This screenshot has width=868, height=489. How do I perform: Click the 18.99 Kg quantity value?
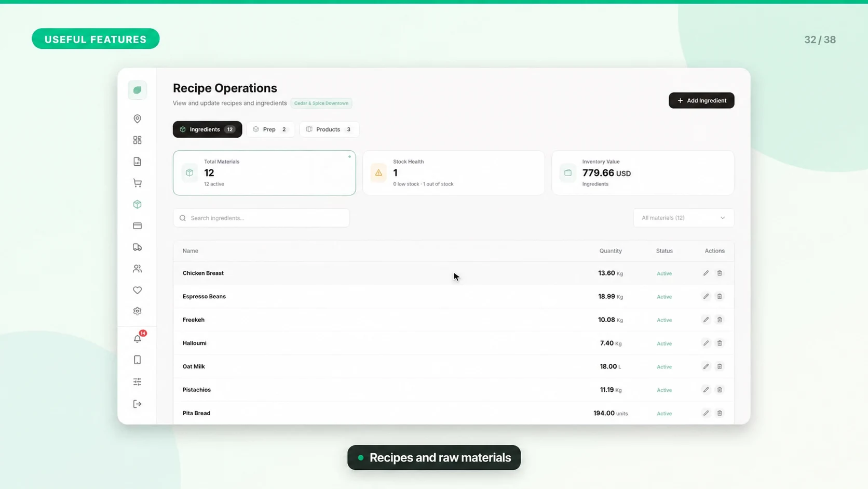[611, 296]
